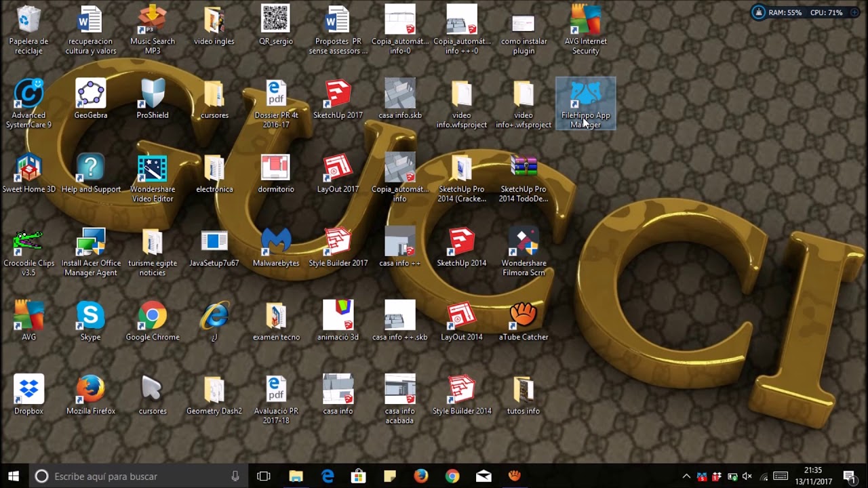The height and width of the screenshot is (488, 868).
Task: Open the Skype desktop shortcut
Action: pos(91,321)
